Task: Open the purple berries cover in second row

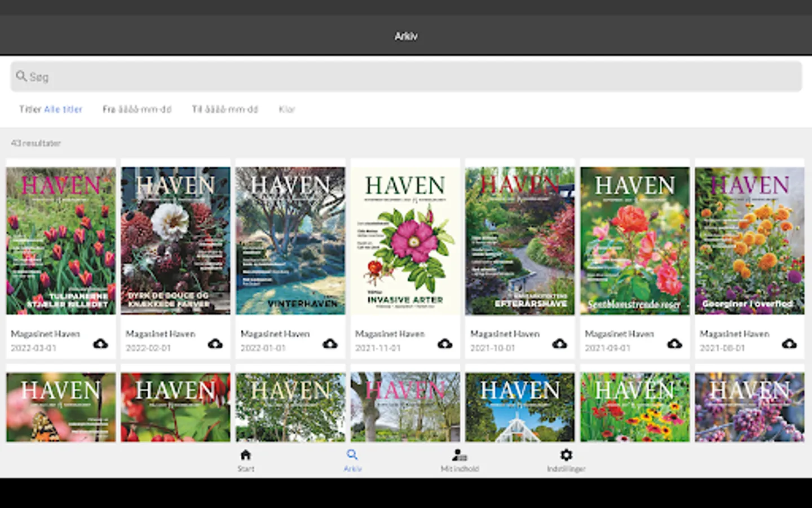Action: 750,407
